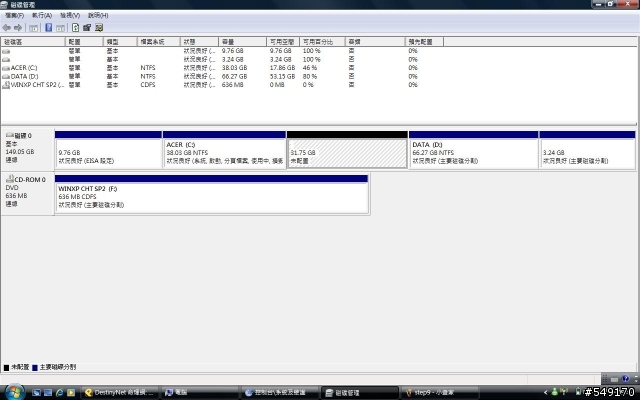Image resolution: width=640 pixels, height=400 pixels.
Task: Click the disk icon of the 3.24 GB volume row
Action: [x=6, y=60]
